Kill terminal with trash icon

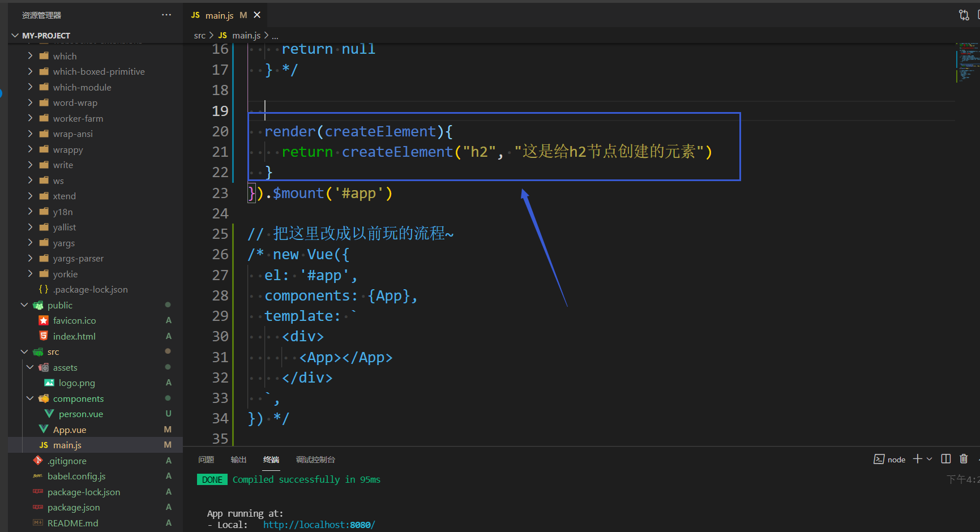964,459
